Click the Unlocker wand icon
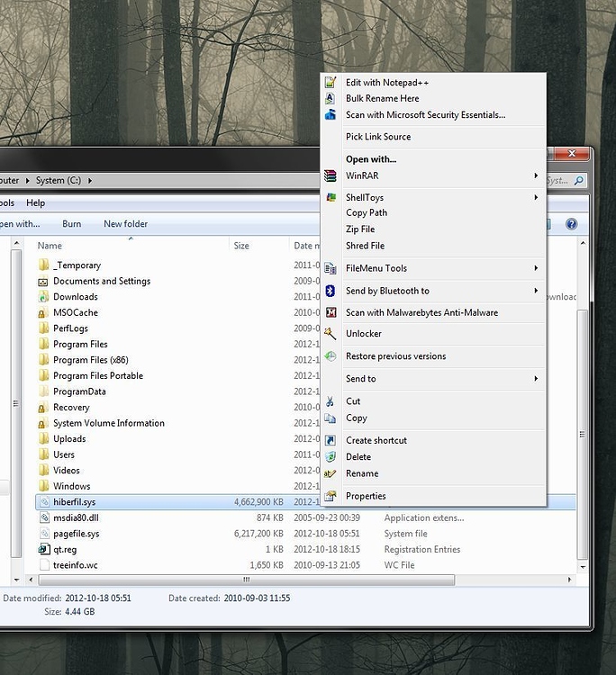The height and width of the screenshot is (675, 616). (330, 334)
